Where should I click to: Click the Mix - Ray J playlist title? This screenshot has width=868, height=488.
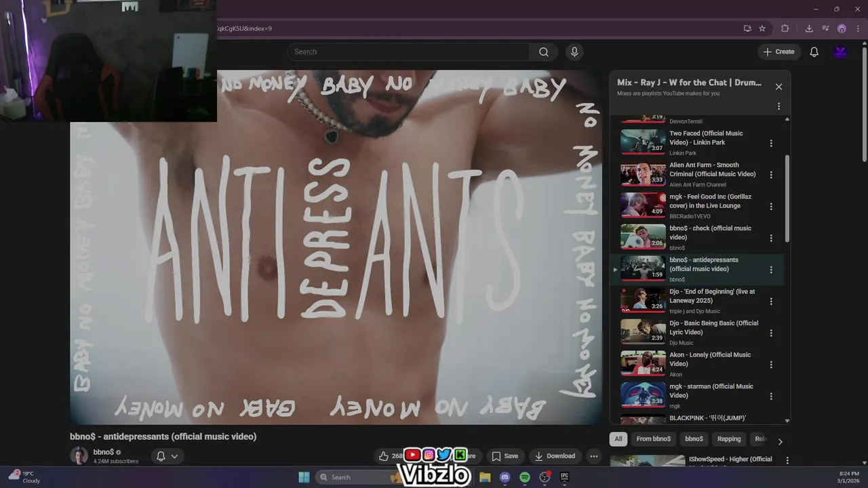click(x=689, y=83)
